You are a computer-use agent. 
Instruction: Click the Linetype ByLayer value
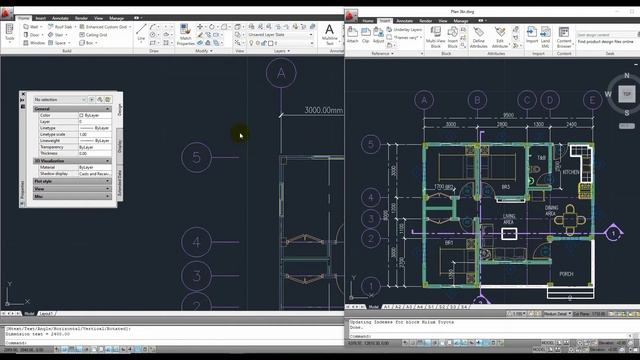(95, 128)
